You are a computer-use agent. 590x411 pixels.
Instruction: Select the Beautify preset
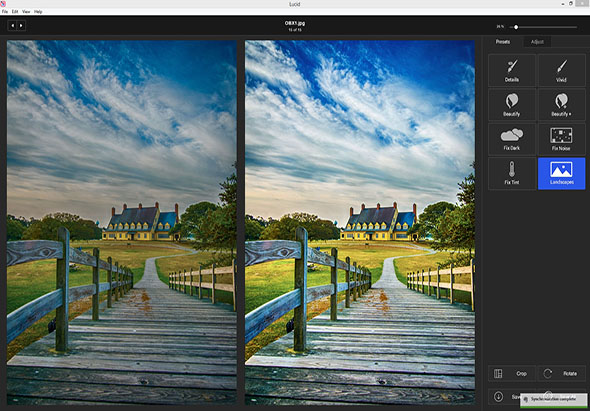coord(512,105)
